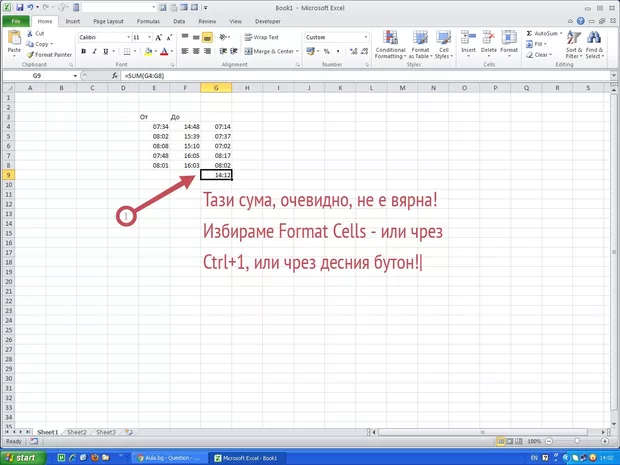This screenshot has width=620, height=465.
Task: Center text horizontally
Action: pyautogui.click(x=196, y=51)
